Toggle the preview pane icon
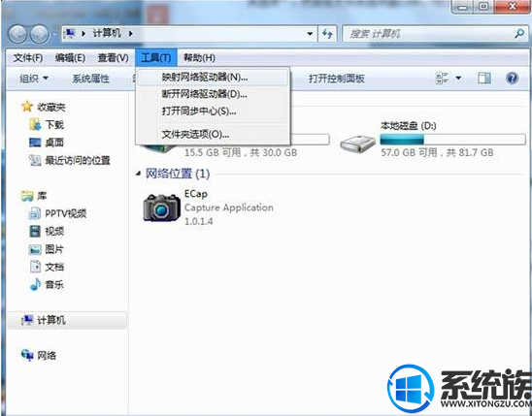 click(x=484, y=79)
